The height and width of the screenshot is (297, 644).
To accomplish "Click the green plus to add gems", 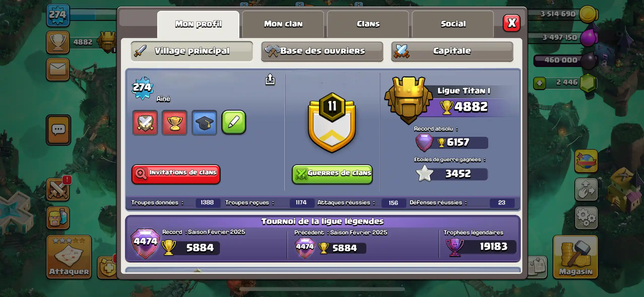I will (x=539, y=83).
